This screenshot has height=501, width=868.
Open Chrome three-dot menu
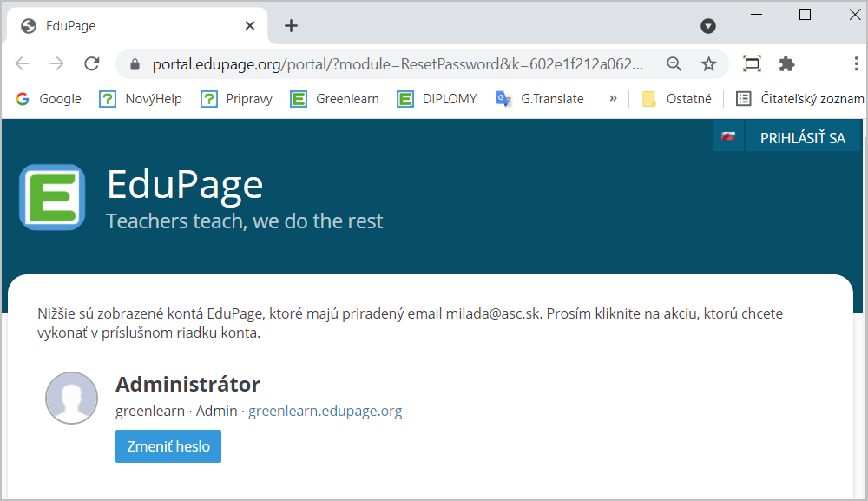(856, 63)
